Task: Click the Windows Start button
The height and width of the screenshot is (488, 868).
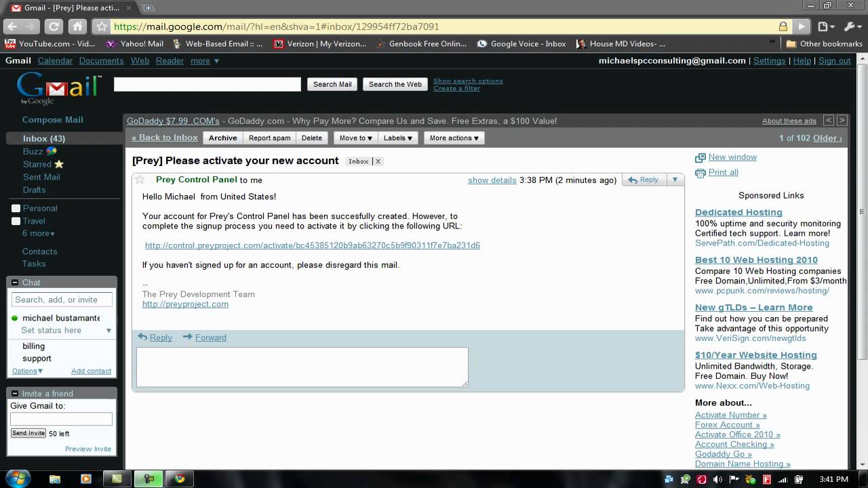Action: tap(18, 479)
